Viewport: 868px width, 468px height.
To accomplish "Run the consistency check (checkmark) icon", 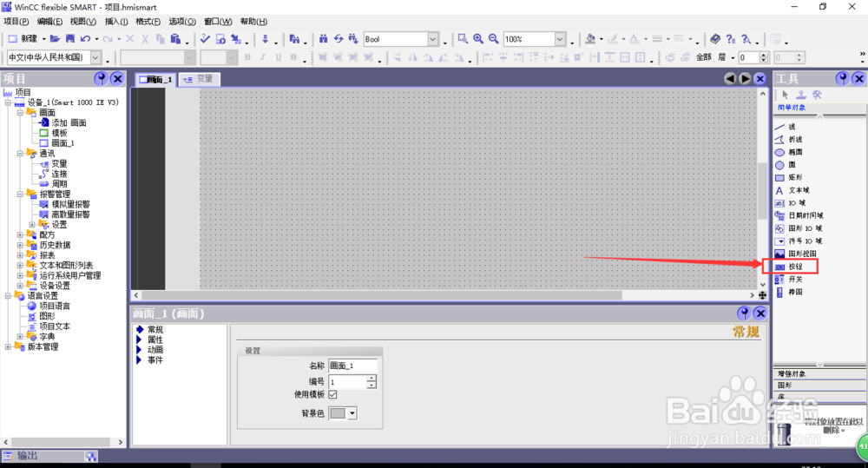I will [205, 39].
